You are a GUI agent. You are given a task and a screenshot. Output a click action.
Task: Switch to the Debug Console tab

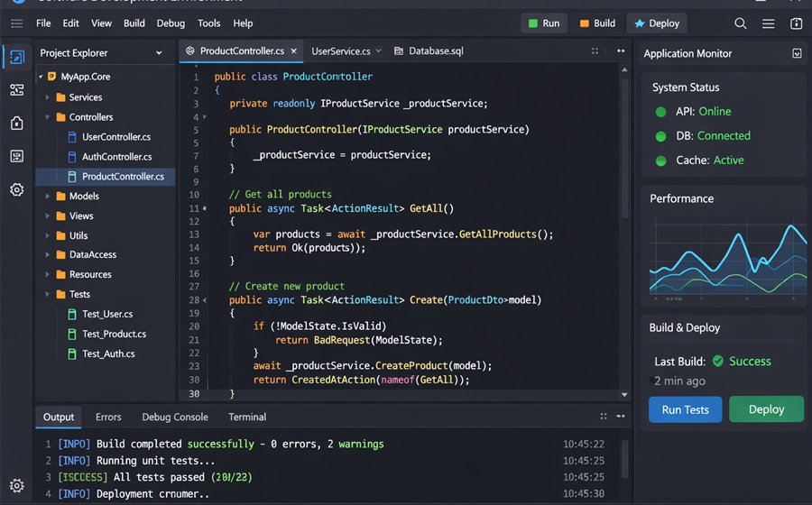[175, 417]
